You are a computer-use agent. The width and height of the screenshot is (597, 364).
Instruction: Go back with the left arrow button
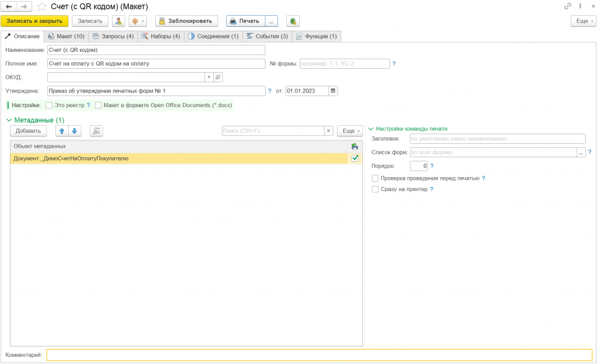9,6
